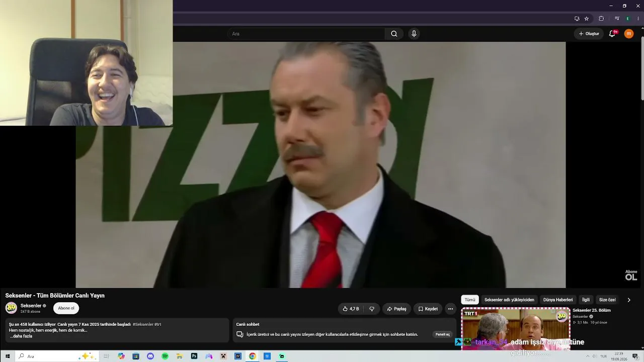Select the 'Tümü' filter chip
Screen dimensions: 644x362
pyautogui.click(x=470, y=300)
